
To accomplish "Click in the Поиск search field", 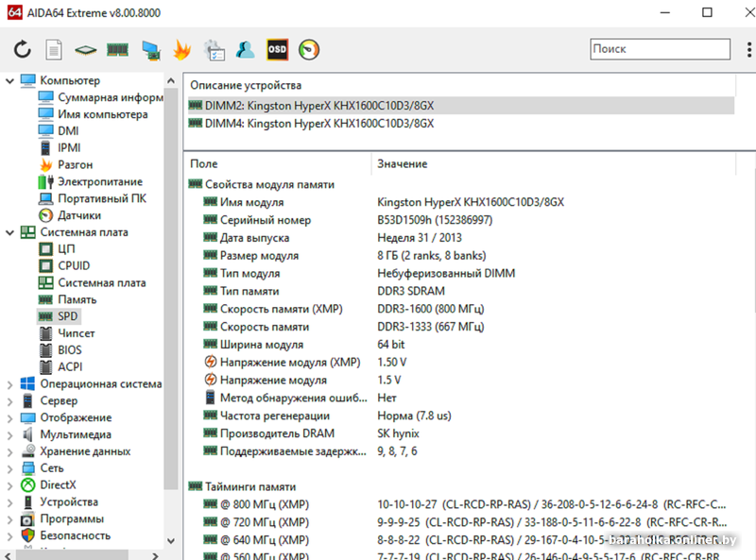I will (659, 49).
